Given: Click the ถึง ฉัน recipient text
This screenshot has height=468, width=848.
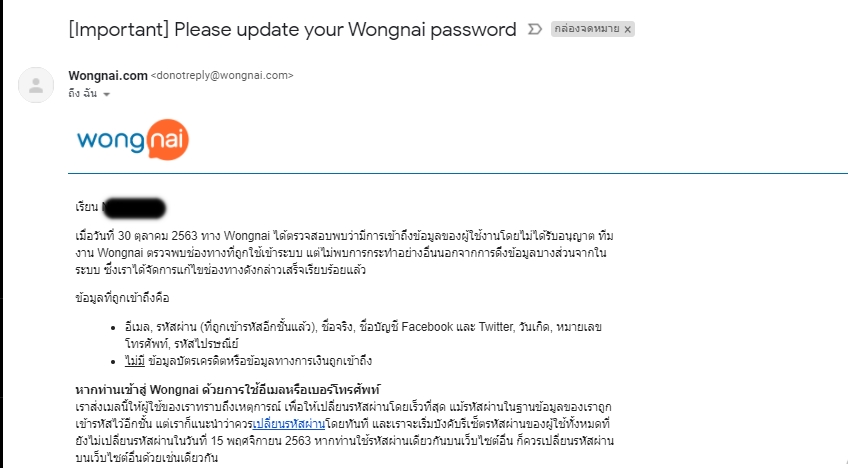Looking at the screenshot, I should click(83, 94).
